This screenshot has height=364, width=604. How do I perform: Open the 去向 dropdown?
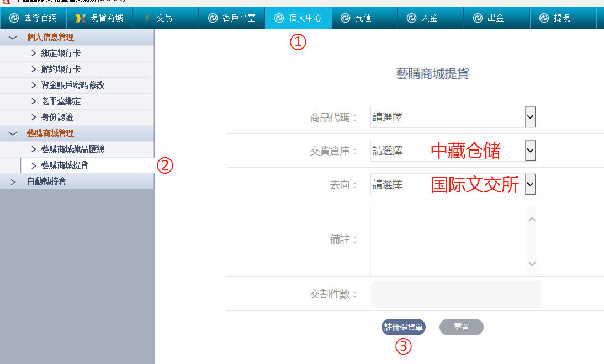click(530, 184)
